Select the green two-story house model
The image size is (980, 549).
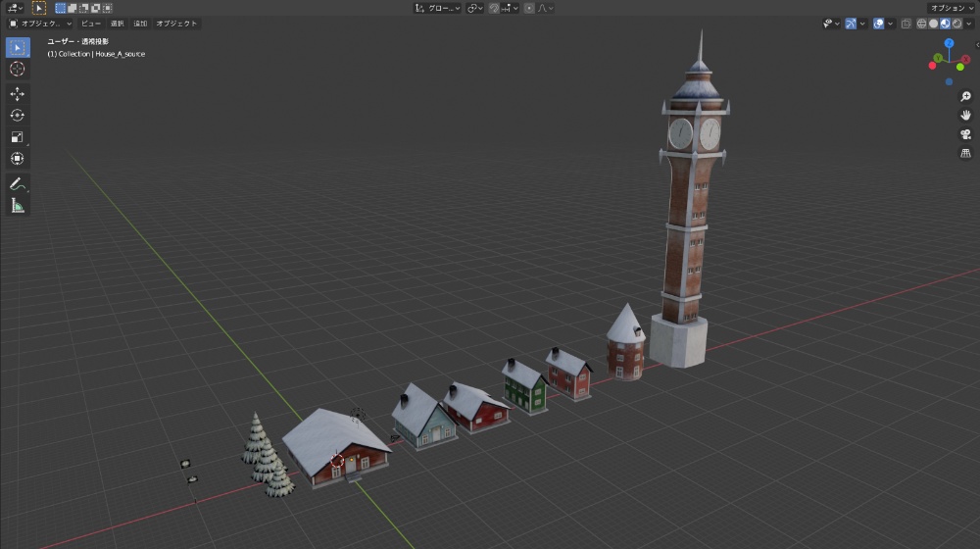[524, 387]
